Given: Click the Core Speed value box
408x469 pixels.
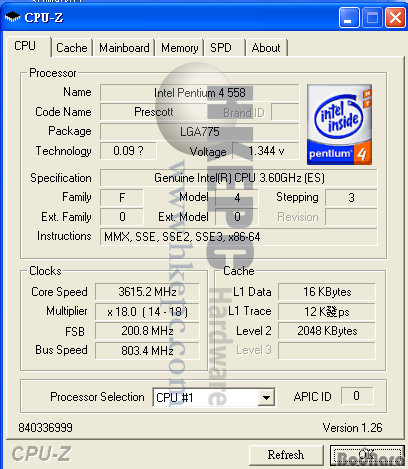Looking at the screenshot, I should coord(147,292).
